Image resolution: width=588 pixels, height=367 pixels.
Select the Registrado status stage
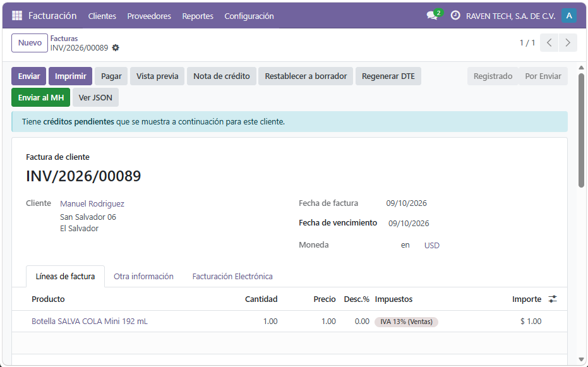coord(493,76)
